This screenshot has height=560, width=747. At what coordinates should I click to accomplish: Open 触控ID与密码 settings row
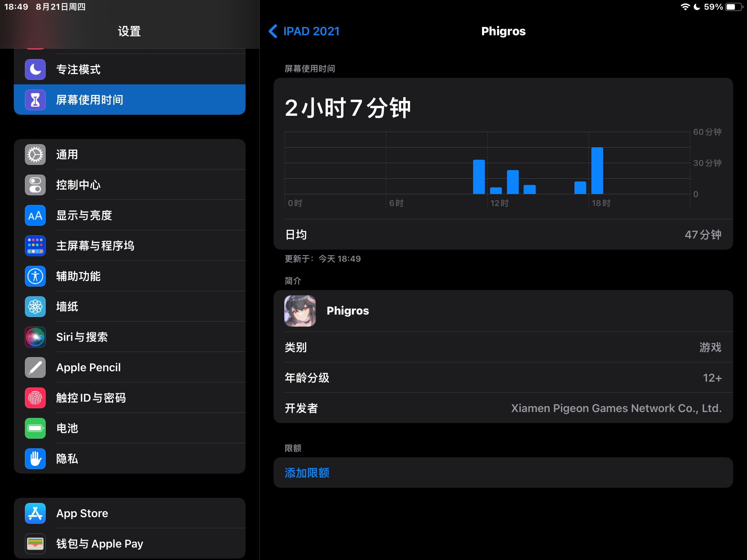(x=130, y=398)
